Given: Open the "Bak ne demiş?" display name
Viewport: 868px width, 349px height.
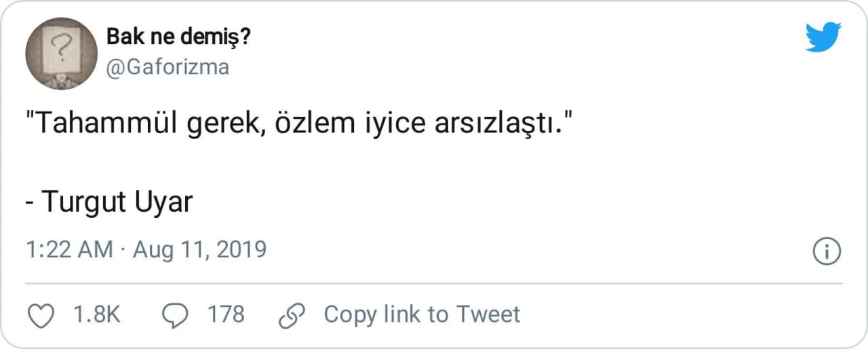Looking at the screenshot, I should pos(179,37).
